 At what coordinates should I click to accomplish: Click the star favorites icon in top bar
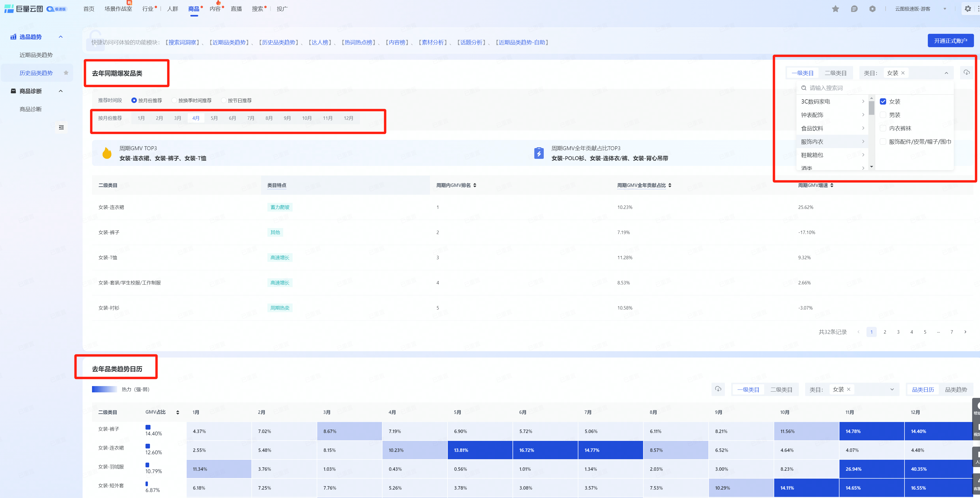point(836,9)
